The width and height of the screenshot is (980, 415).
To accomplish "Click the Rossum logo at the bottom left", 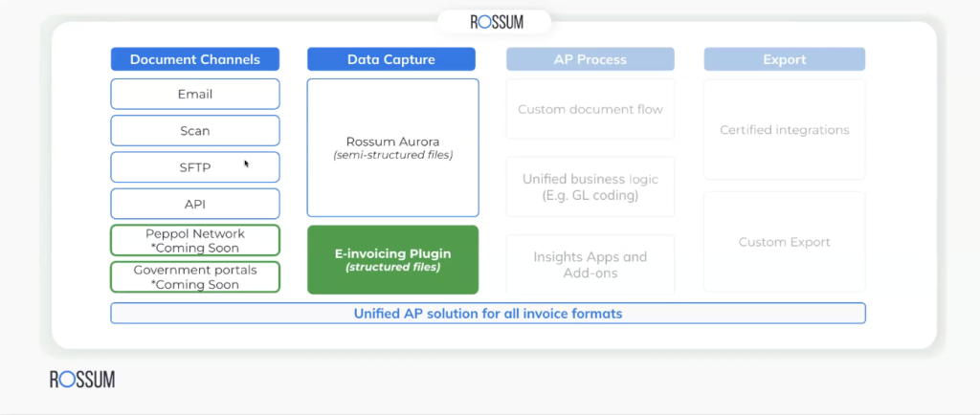I will tap(82, 379).
